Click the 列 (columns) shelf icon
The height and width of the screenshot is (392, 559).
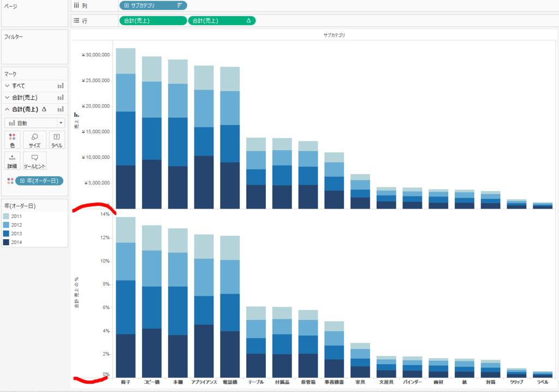pyautogui.click(x=76, y=5)
